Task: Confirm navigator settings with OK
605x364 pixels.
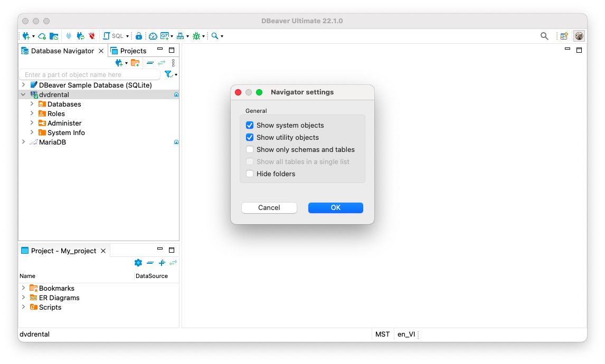Action: point(335,207)
